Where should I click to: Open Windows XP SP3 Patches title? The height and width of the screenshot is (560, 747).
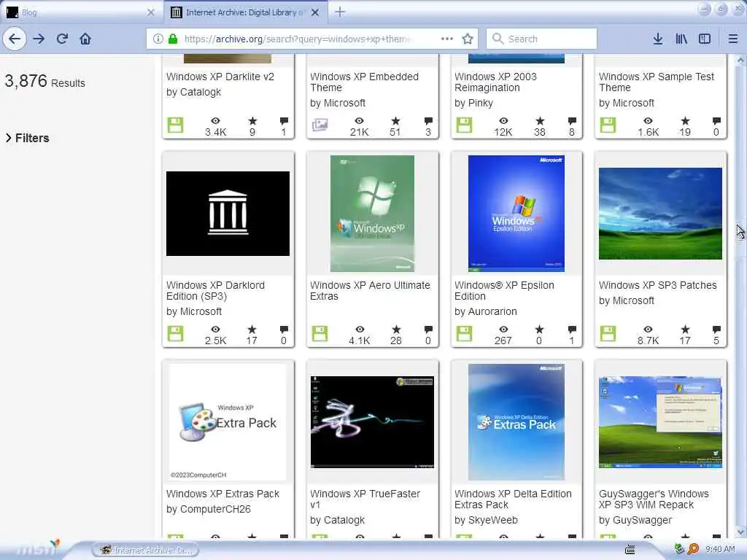[x=657, y=285]
